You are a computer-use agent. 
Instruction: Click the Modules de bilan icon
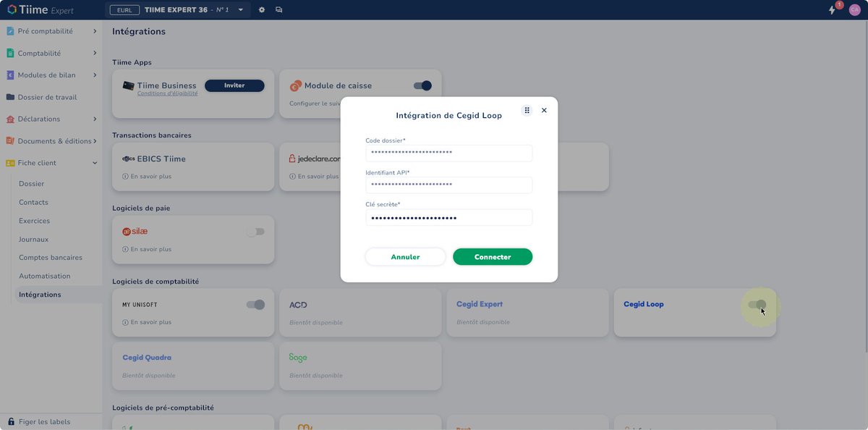point(11,75)
